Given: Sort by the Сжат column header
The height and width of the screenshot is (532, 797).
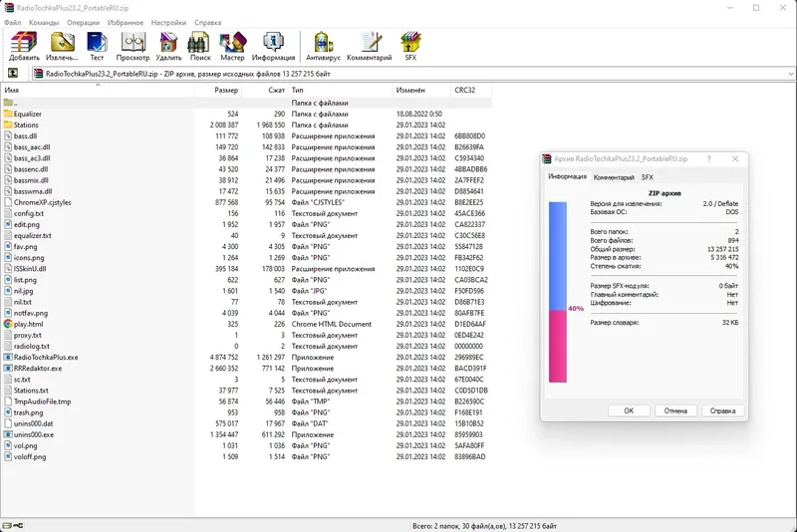Looking at the screenshot, I should (264, 90).
